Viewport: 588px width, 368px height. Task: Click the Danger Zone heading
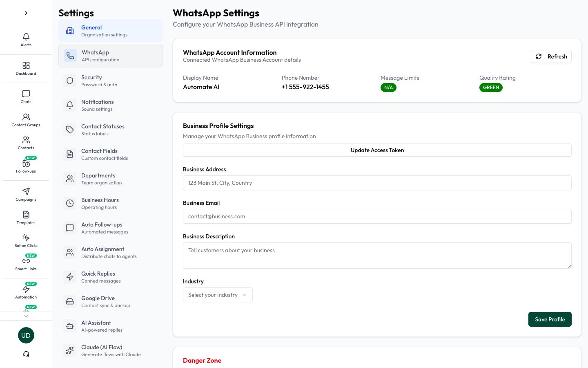tap(202, 360)
